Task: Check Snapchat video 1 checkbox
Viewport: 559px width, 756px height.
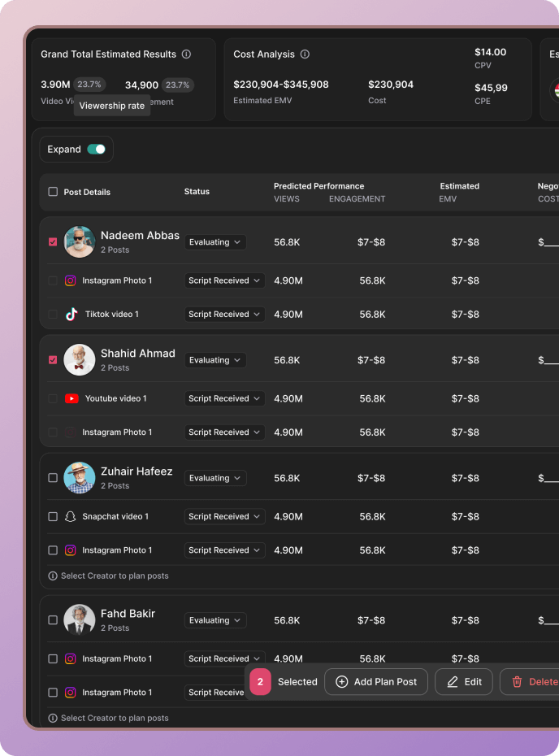Action: click(53, 517)
